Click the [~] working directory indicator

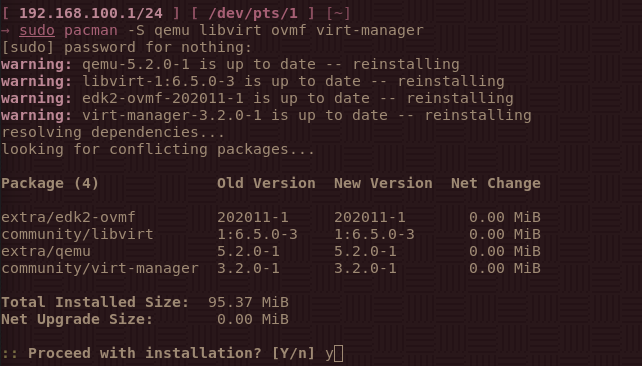[338, 14]
